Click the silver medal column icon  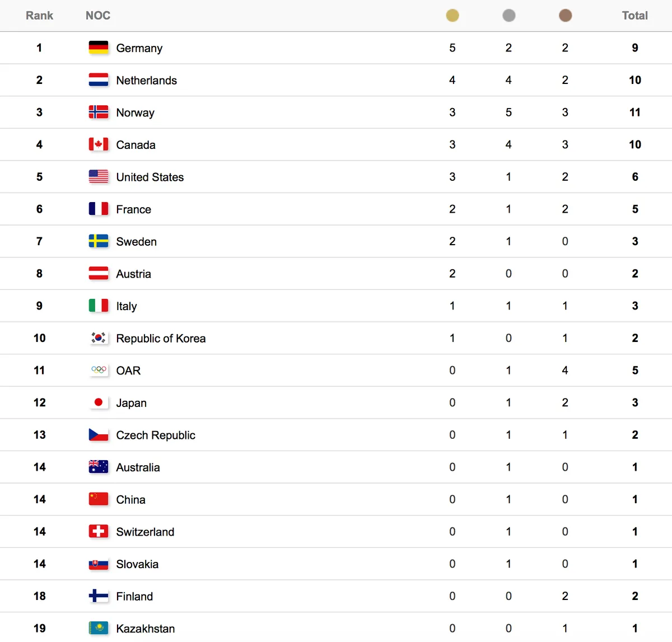[508, 16]
